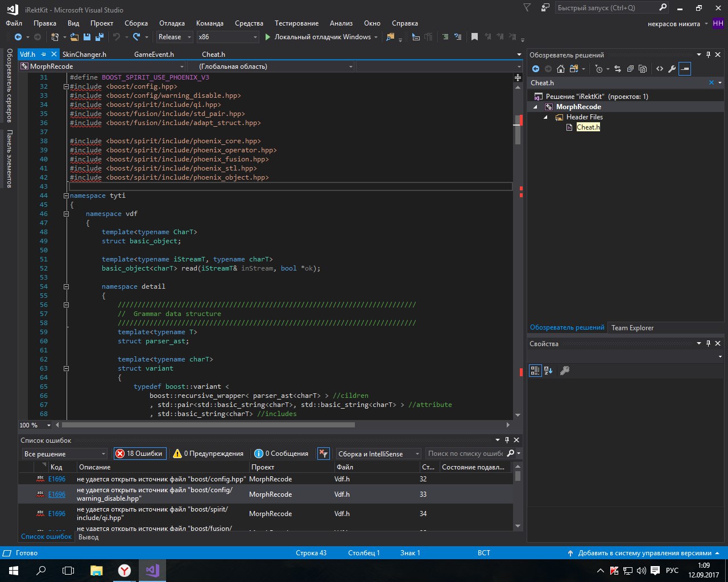Click the wrench icon in Properties panel
The width and height of the screenshot is (728, 582).
click(565, 371)
